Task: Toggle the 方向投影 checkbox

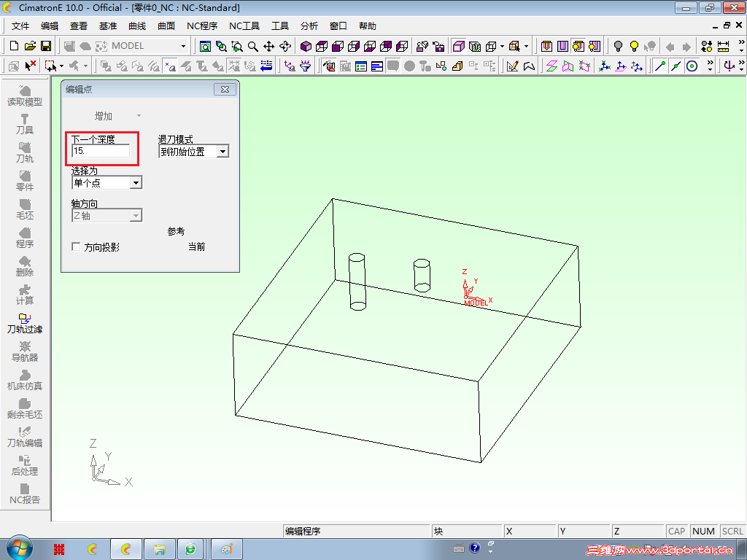Action: 76,246
